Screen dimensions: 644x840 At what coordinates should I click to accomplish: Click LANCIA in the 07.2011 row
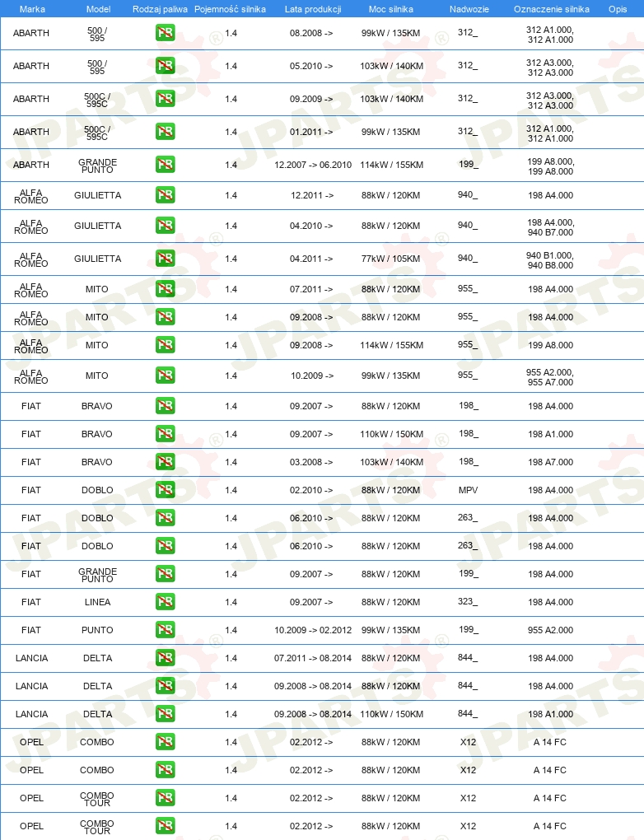[31, 658]
